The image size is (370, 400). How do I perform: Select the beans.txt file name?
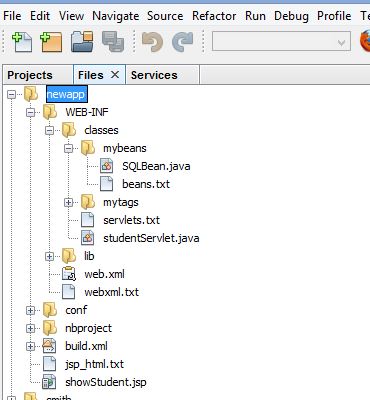tap(146, 184)
